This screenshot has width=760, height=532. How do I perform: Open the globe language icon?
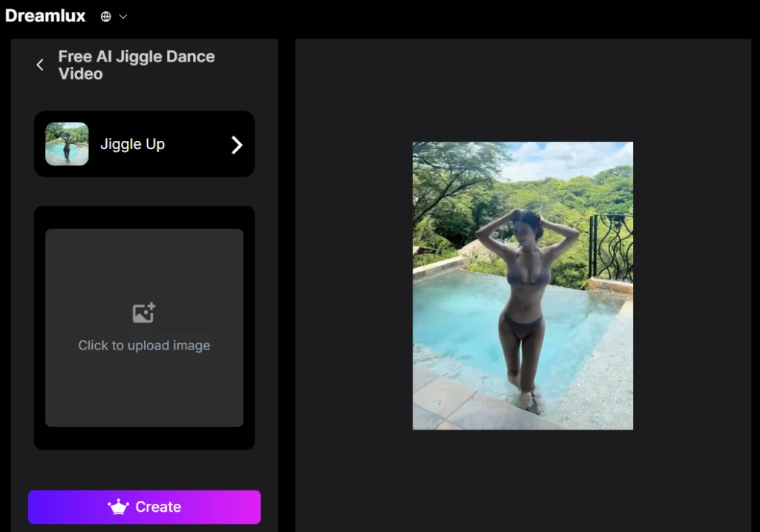[106, 16]
